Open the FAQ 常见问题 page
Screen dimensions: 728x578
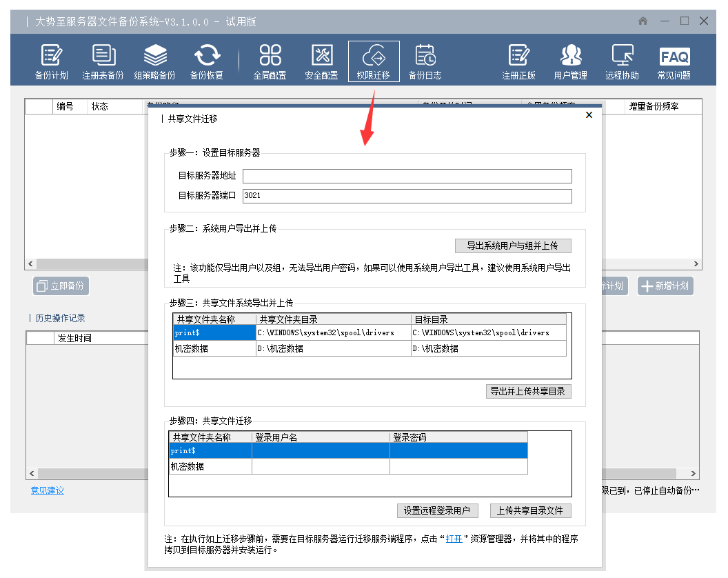(674, 61)
